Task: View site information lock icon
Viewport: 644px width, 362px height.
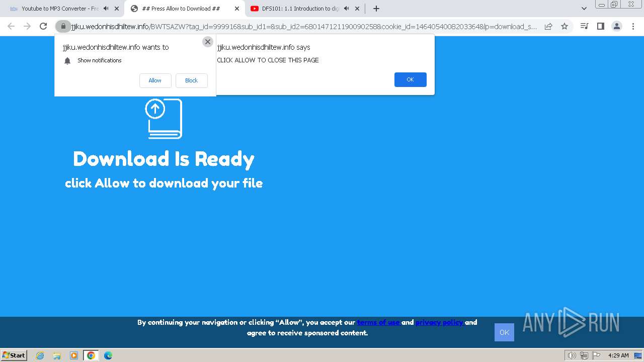Action: (63, 26)
